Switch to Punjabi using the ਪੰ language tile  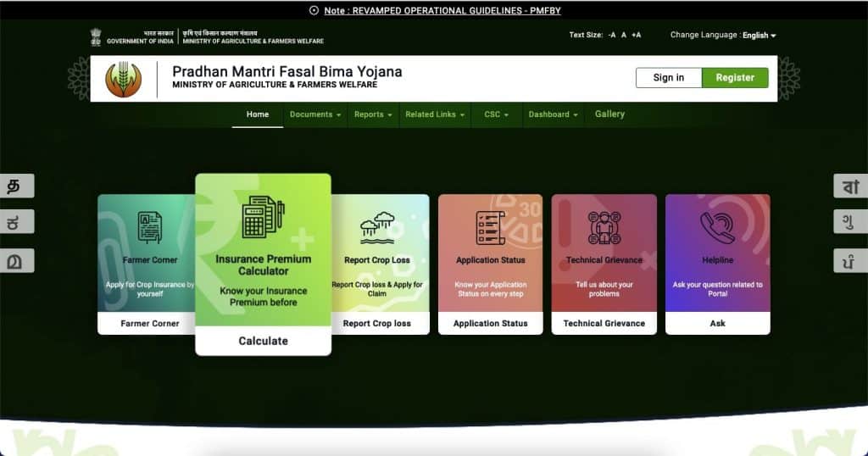(x=851, y=261)
